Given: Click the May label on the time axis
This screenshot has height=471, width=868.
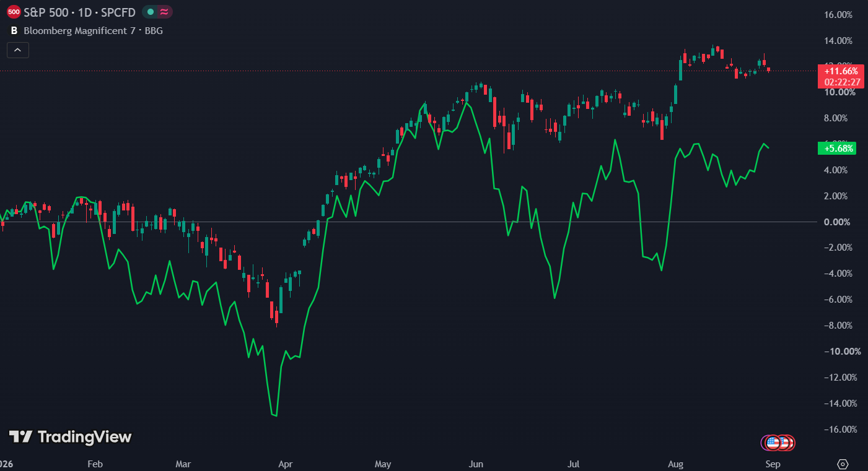Looking at the screenshot, I should (383, 464).
